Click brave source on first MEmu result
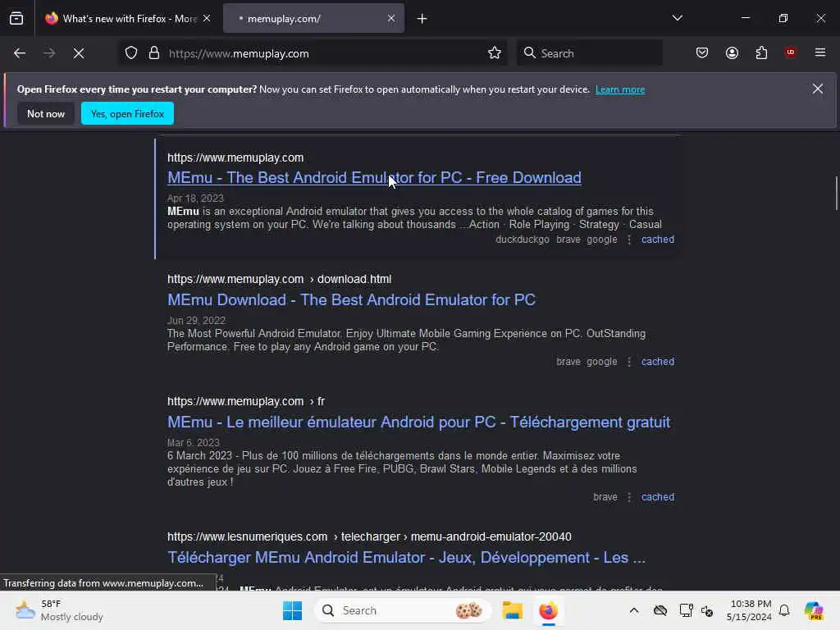This screenshot has height=630, width=840. click(568, 240)
